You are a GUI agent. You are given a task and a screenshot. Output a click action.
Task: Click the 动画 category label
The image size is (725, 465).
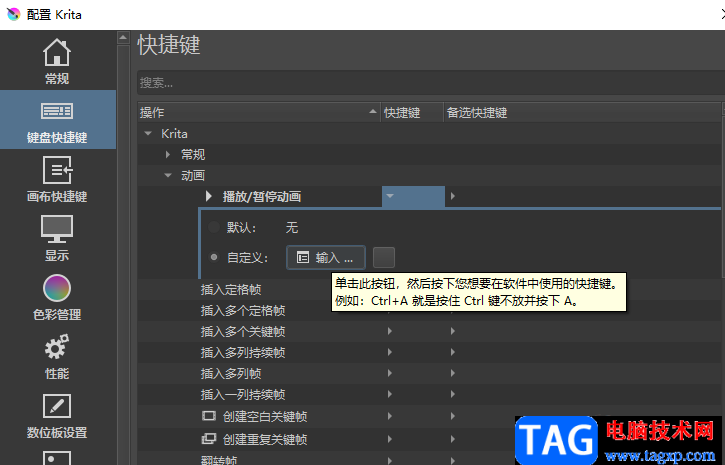[193, 175]
